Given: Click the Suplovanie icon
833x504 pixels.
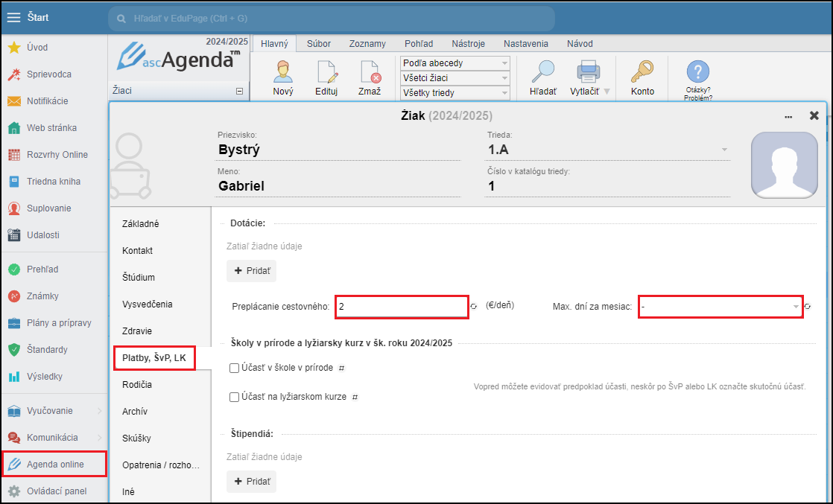Looking at the screenshot, I should click(x=14, y=208).
